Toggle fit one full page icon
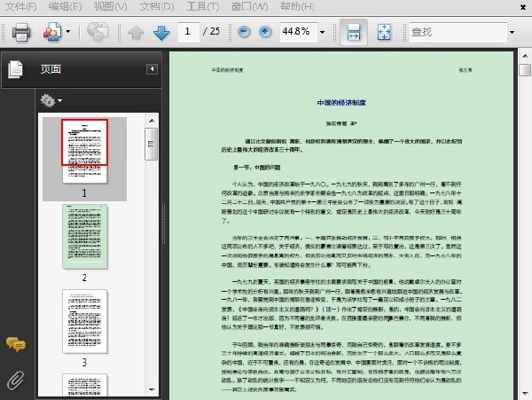This screenshot has width=532, height=400. click(x=384, y=32)
